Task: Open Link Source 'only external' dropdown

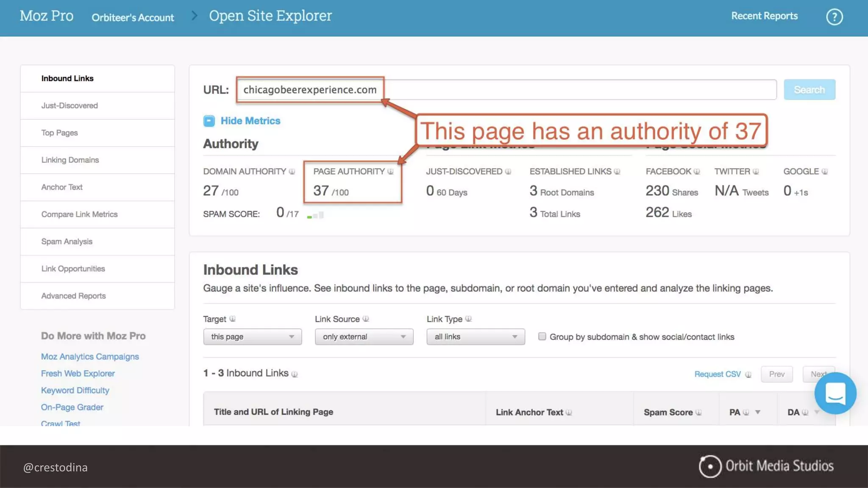Action: pos(364,337)
